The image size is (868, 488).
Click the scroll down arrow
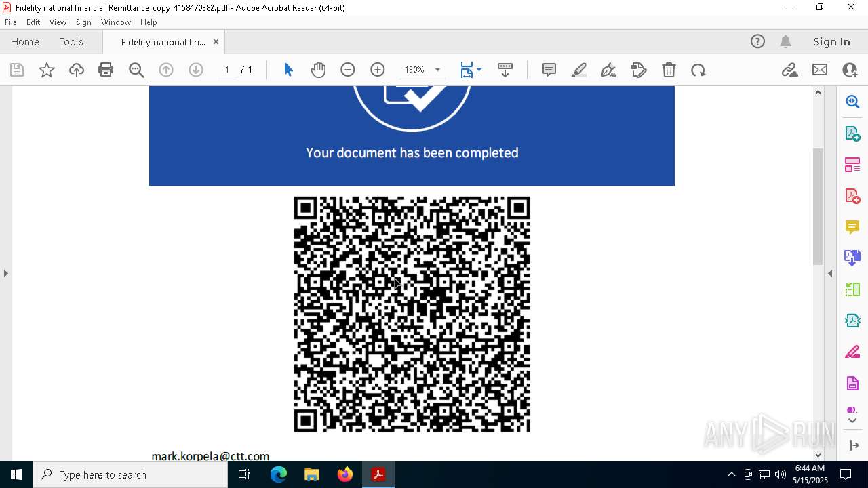pyautogui.click(x=818, y=455)
